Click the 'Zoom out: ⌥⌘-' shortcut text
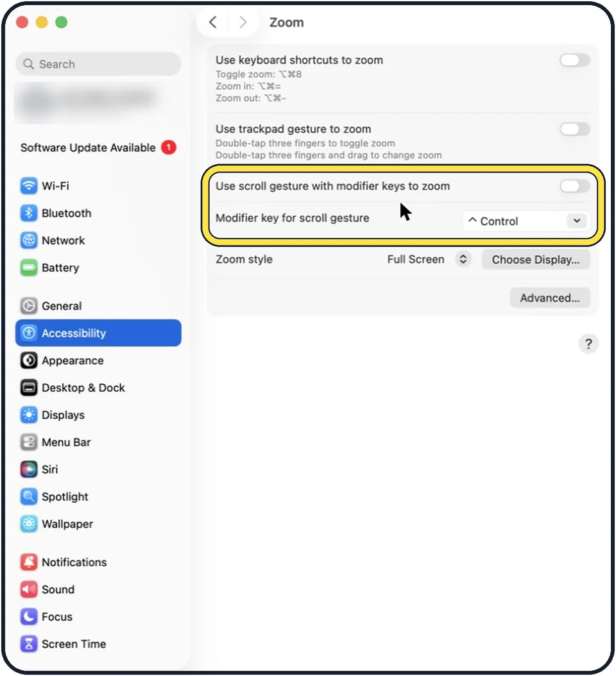The height and width of the screenshot is (676, 616). coord(251,98)
